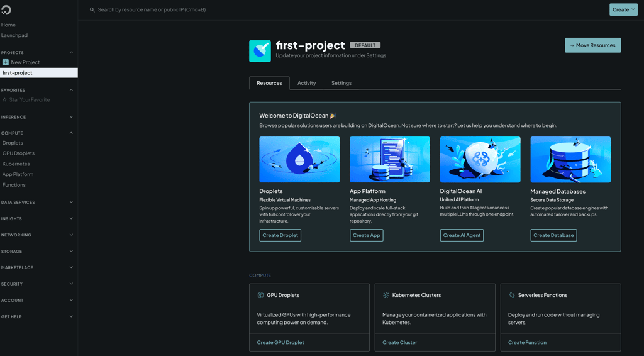This screenshot has height=356, width=644.
Task: Click the DigitalOcean logo icon
Action: point(6,9)
